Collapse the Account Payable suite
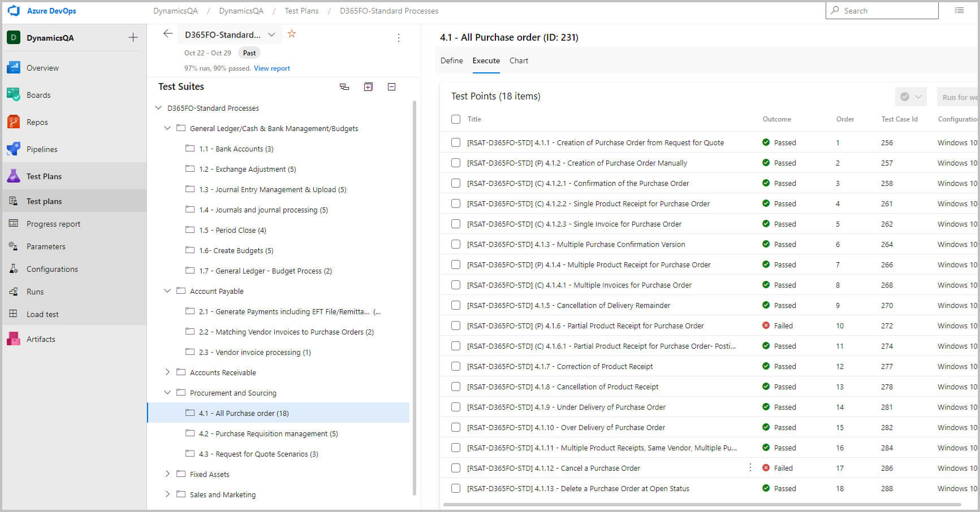The image size is (980, 512). 167,291
